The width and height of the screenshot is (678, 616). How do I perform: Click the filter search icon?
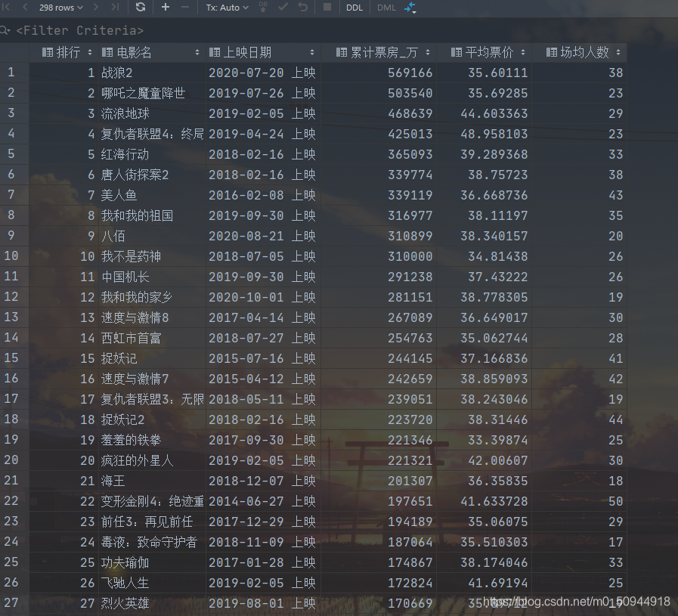[5, 30]
